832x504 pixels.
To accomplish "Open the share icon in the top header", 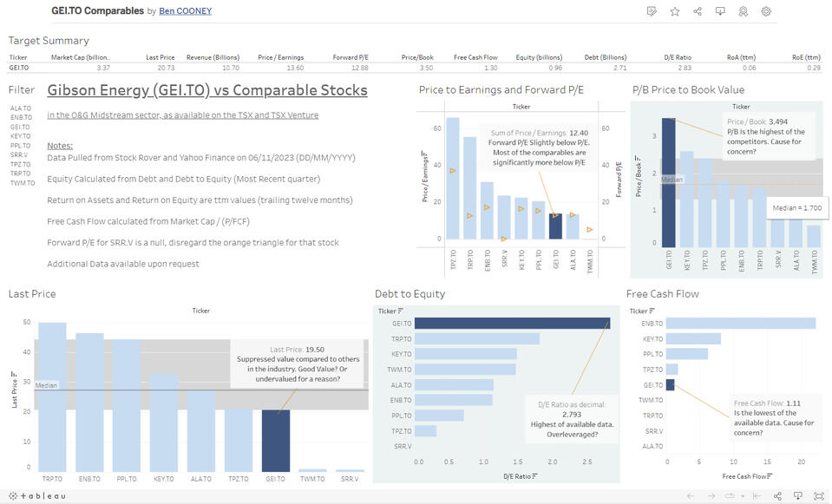I will [698, 11].
